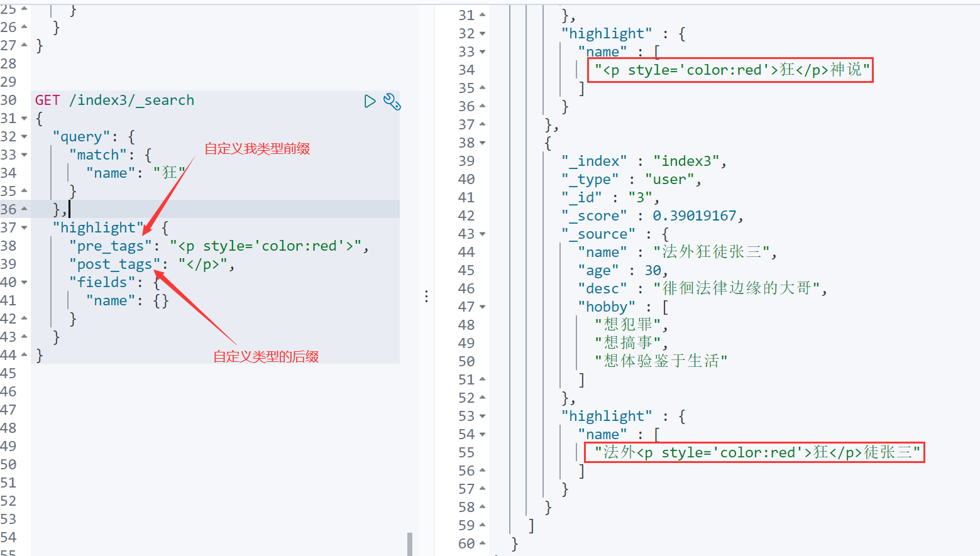The image size is (980, 556).
Task: Fold the "query" block at editor line 32
Action: (25, 136)
